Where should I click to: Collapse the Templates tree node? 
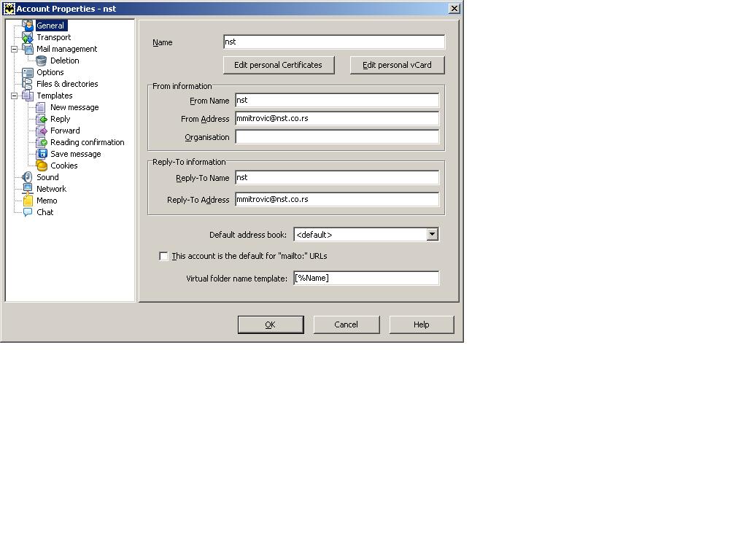[14, 96]
